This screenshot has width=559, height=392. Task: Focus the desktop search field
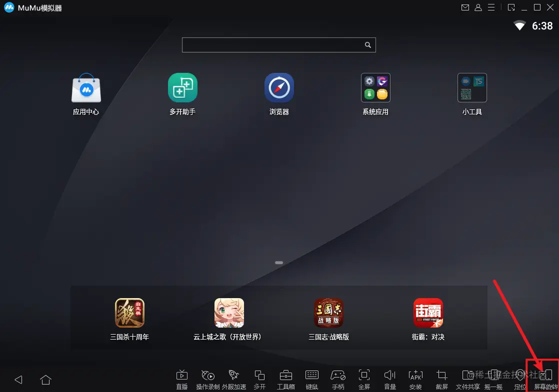279,45
